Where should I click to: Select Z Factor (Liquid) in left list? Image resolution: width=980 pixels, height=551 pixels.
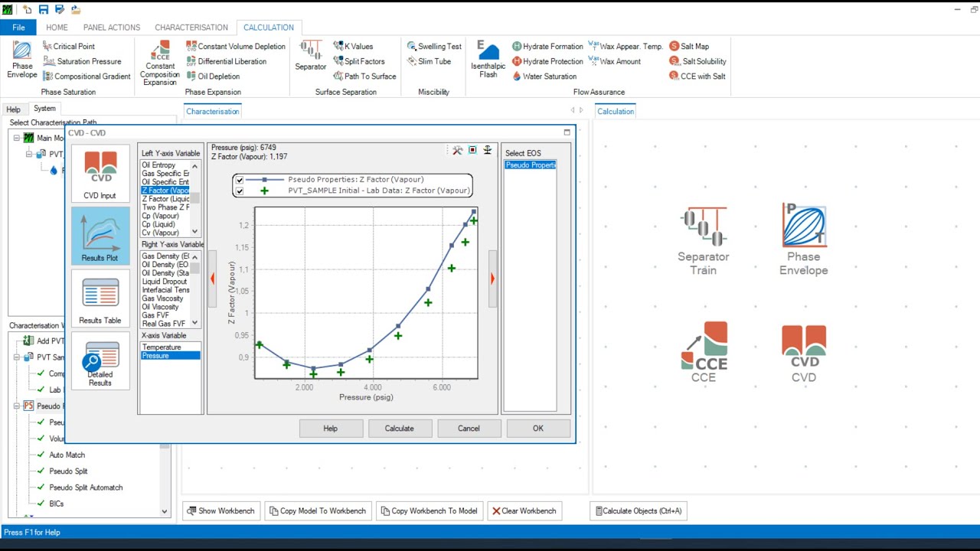[x=165, y=199]
